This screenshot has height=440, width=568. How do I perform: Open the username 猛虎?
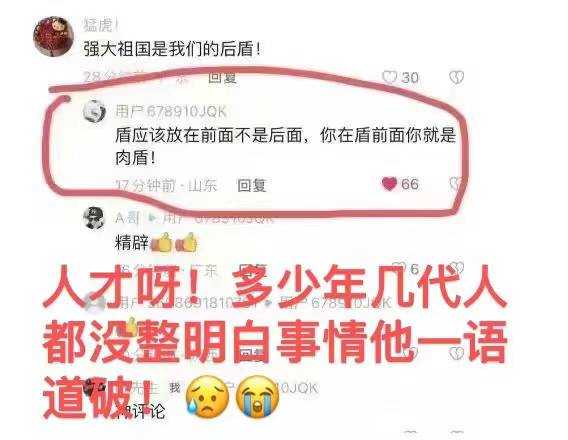tap(101, 25)
